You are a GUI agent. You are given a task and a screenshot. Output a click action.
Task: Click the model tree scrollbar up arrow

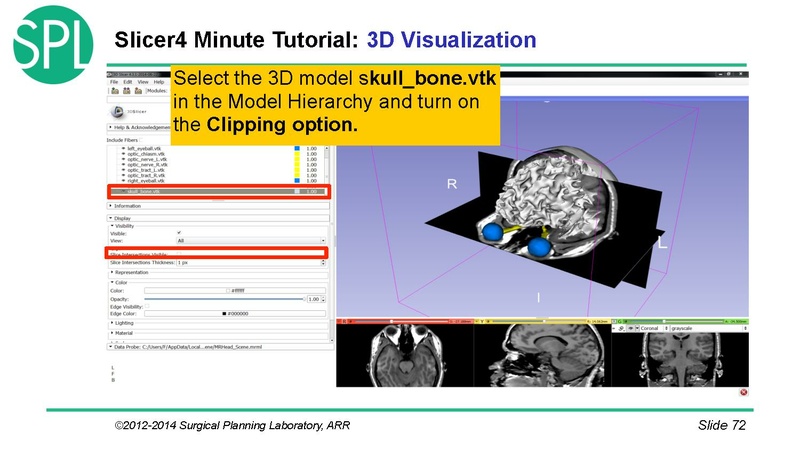[x=327, y=148]
